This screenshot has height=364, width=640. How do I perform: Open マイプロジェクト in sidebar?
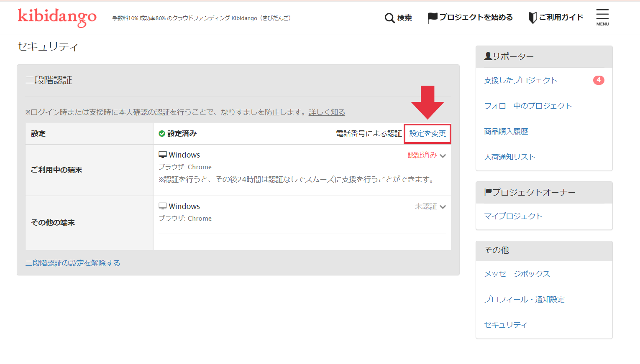pyautogui.click(x=513, y=216)
